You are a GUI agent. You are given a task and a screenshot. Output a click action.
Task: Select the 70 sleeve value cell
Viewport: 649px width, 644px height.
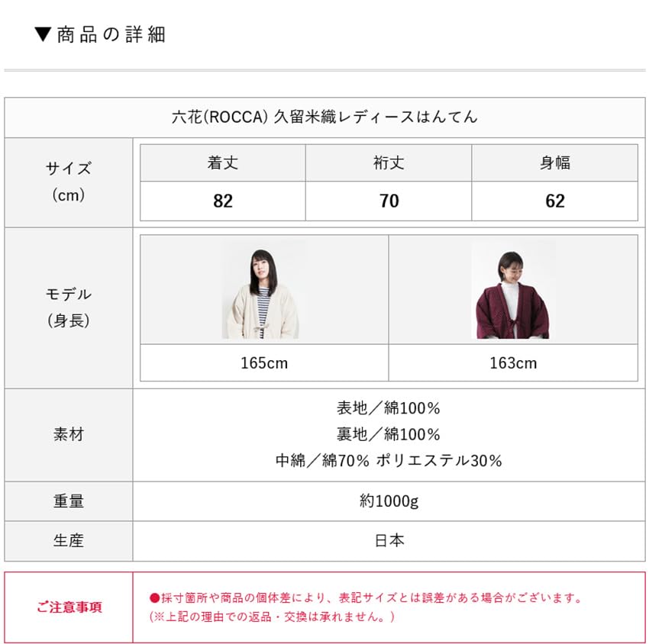389,201
